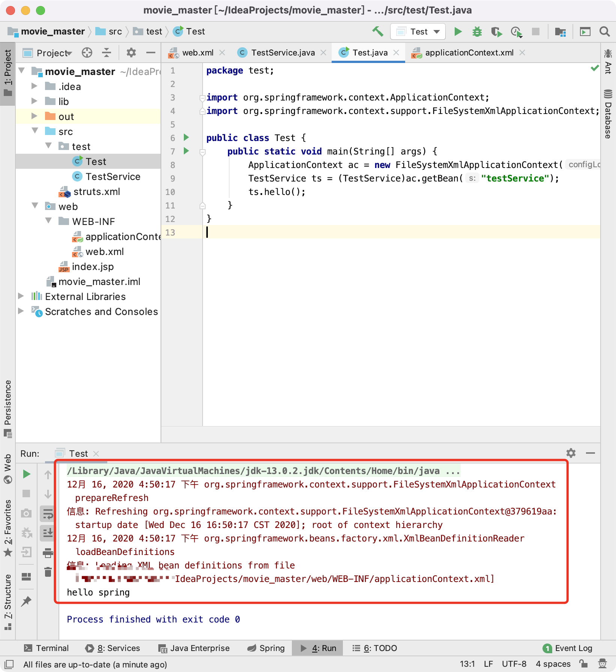Print the console output

pyautogui.click(x=48, y=553)
